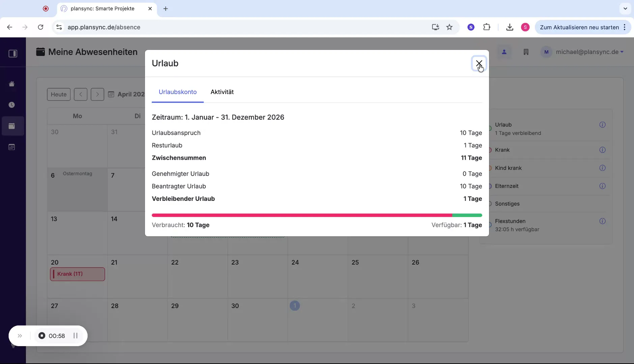Screen dimensions: 634x364
Task: Open the pink S browser profile avatar
Action: click(x=525, y=27)
